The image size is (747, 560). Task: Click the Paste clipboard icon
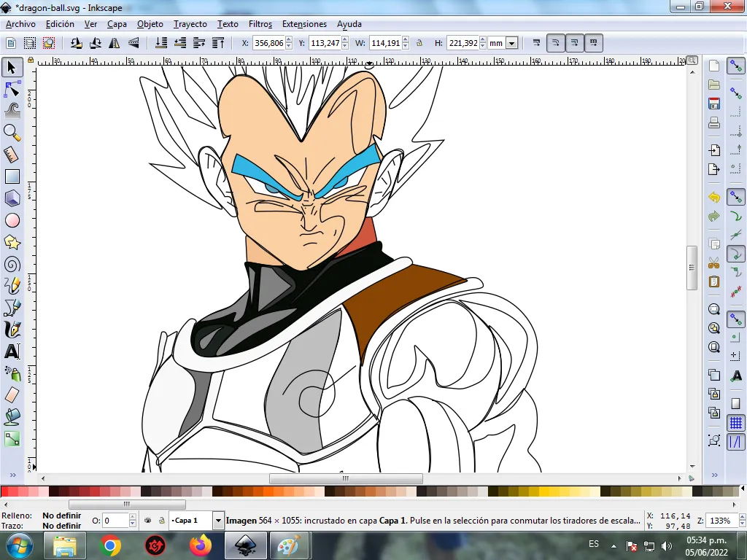click(x=713, y=281)
